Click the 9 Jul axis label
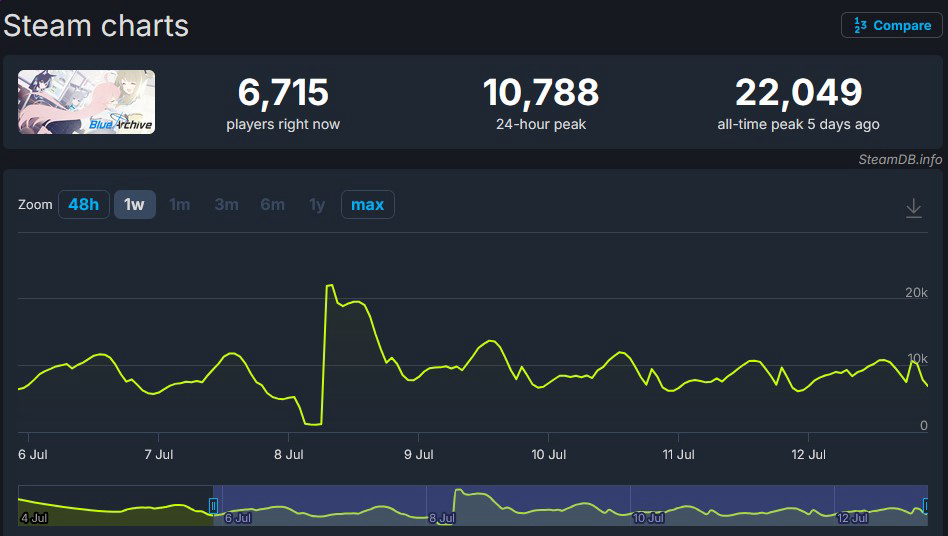 pyautogui.click(x=418, y=454)
